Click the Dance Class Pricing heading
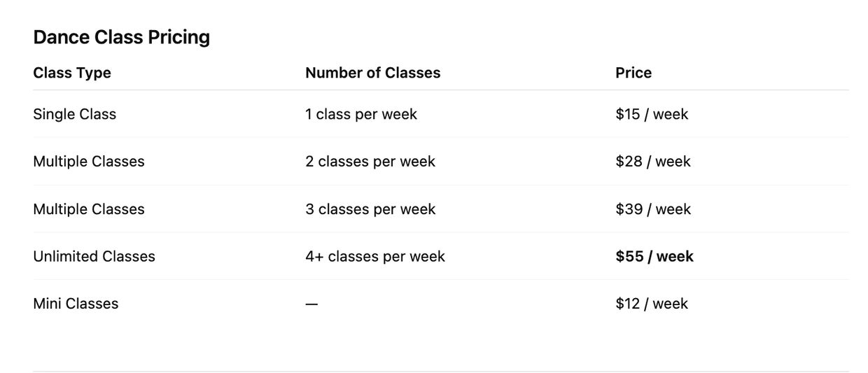868x373 pixels. point(121,37)
